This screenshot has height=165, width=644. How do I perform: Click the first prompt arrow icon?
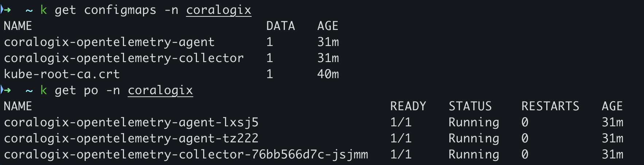[x=6, y=10]
